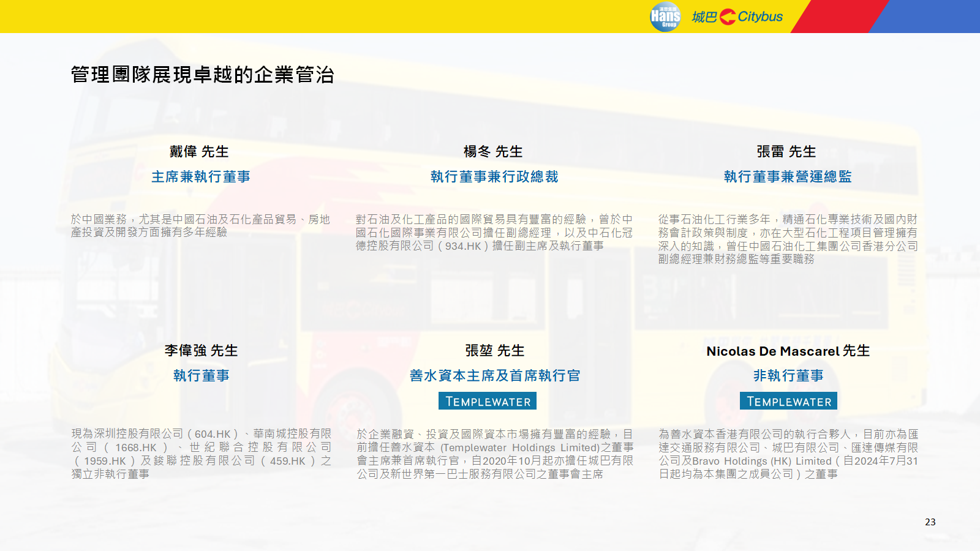Click the name Nicolas De Mascarel 先生
This screenshot has width=980, height=551.
point(788,351)
